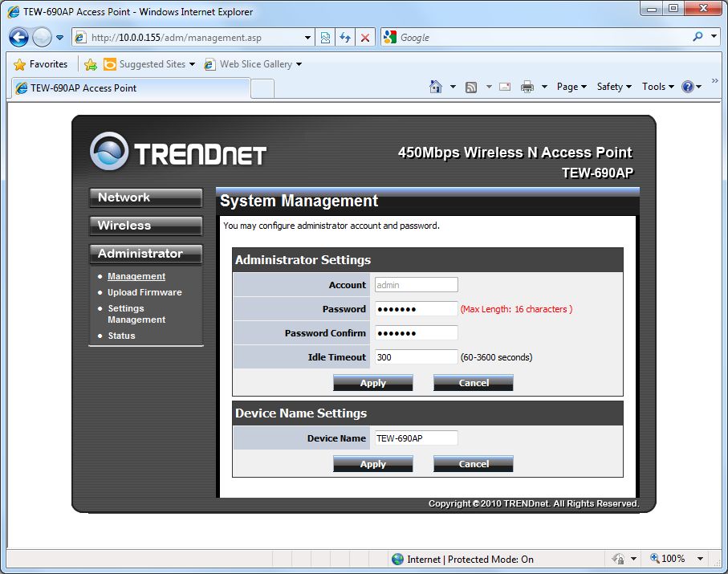Click the page icon in address bar
728x574 pixels.
click(81, 38)
